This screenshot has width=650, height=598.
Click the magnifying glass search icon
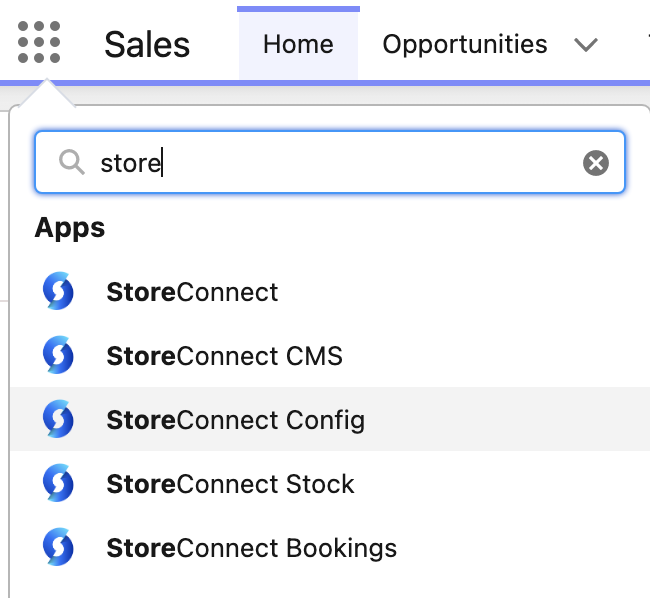(72, 162)
